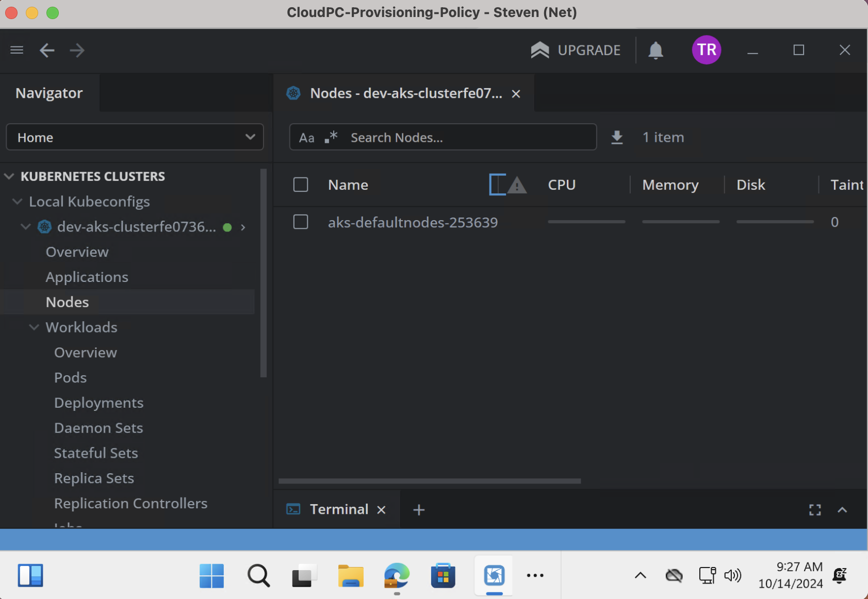Switch to the Navigator tab

point(50,93)
